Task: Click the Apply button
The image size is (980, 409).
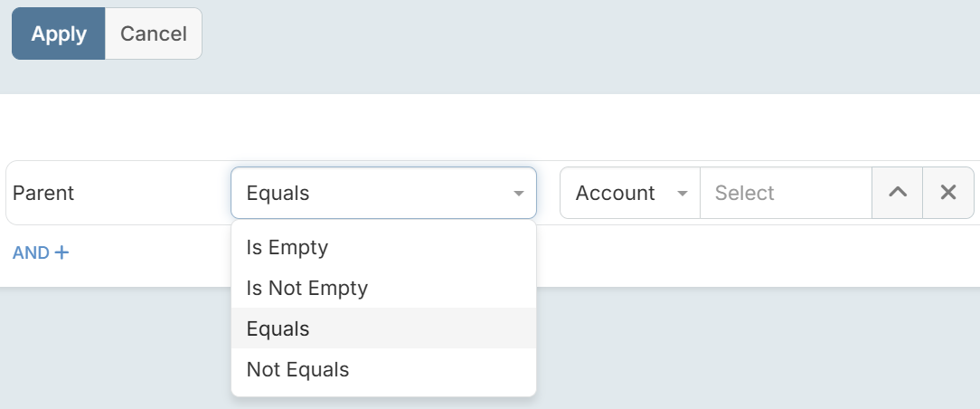Action: (59, 34)
